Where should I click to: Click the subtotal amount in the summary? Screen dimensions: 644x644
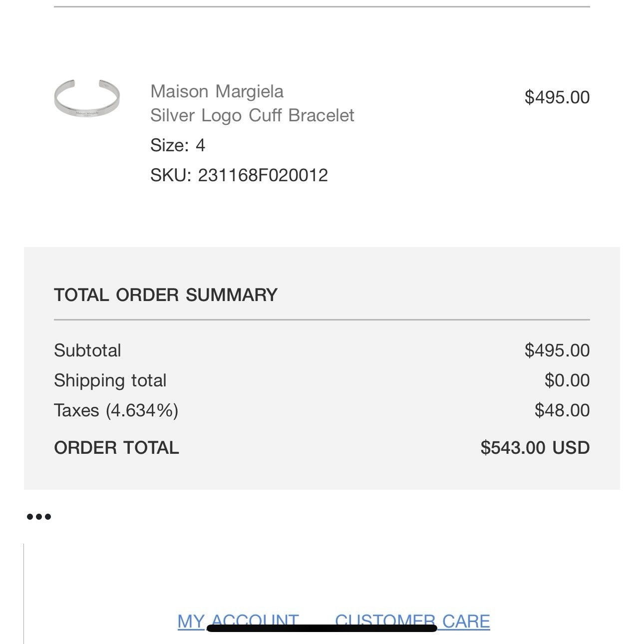point(557,350)
